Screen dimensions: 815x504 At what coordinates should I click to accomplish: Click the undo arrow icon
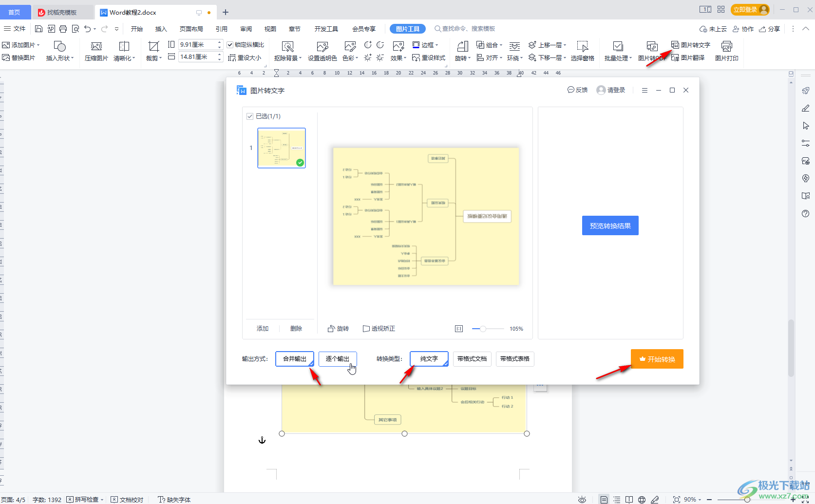(87, 29)
